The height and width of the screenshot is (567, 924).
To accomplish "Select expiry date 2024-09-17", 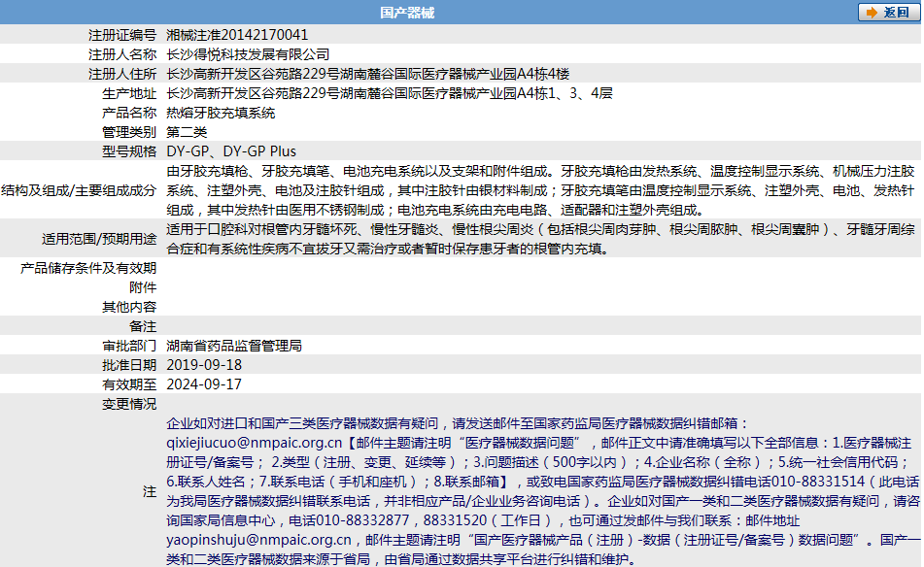I will [204, 384].
